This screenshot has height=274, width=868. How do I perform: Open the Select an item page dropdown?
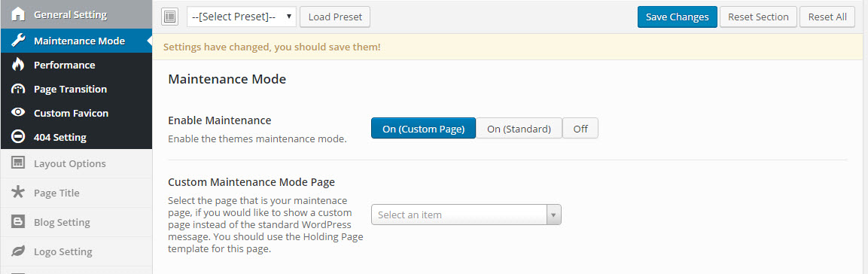pyautogui.click(x=466, y=215)
